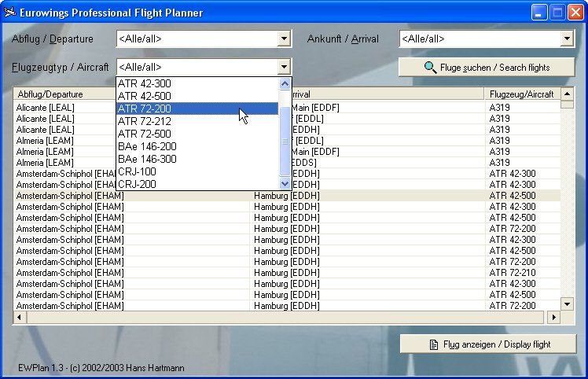Select the first Almeria [LEAM] row
588x379 pixels.
(287, 141)
